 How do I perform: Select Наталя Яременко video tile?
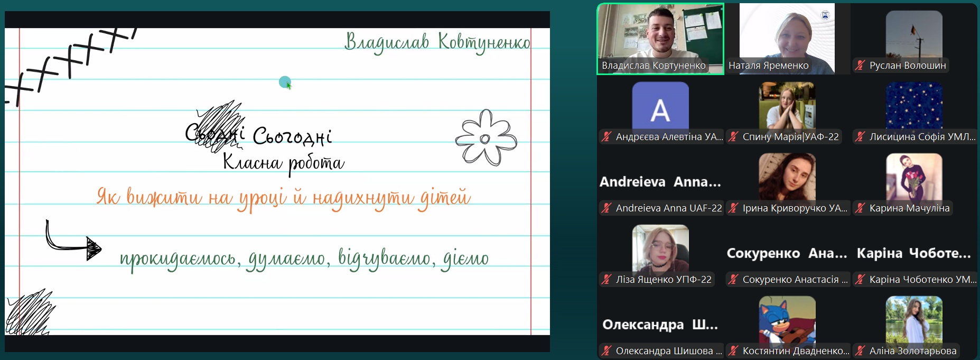click(787, 39)
